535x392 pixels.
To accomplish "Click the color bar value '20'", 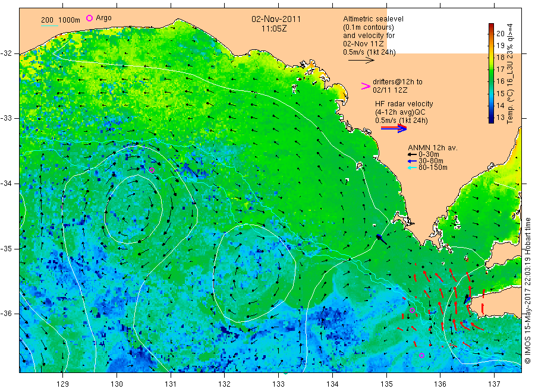I will pos(500,33).
